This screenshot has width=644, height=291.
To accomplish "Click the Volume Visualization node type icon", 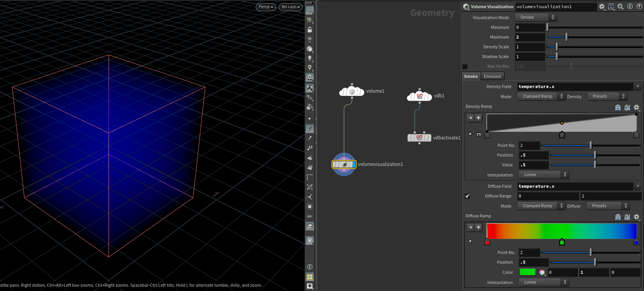I will coord(466,7).
